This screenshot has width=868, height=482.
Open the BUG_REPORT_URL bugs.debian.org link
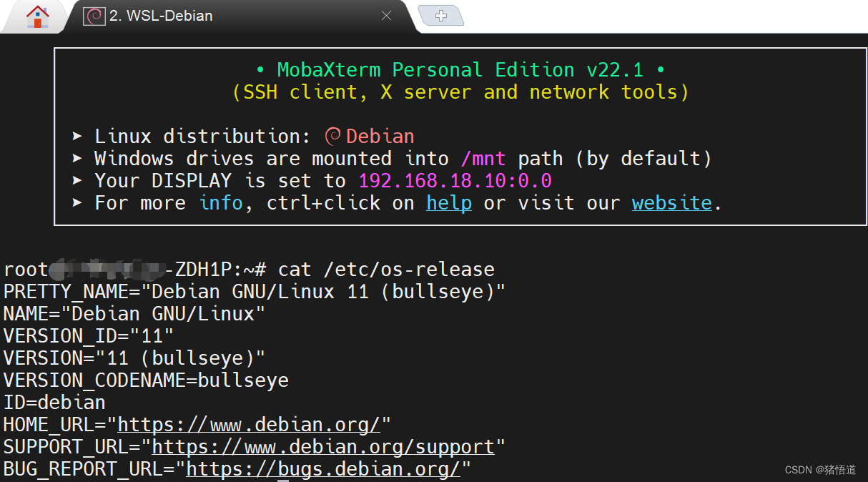322,468
